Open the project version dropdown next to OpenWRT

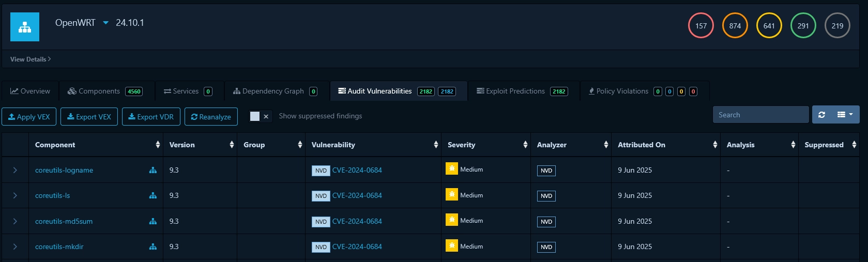click(106, 23)
